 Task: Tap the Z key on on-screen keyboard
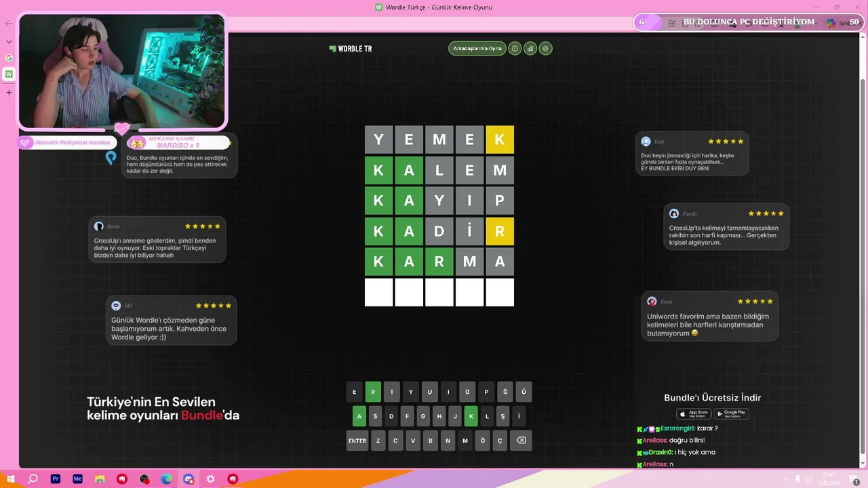tap(378, 441)
